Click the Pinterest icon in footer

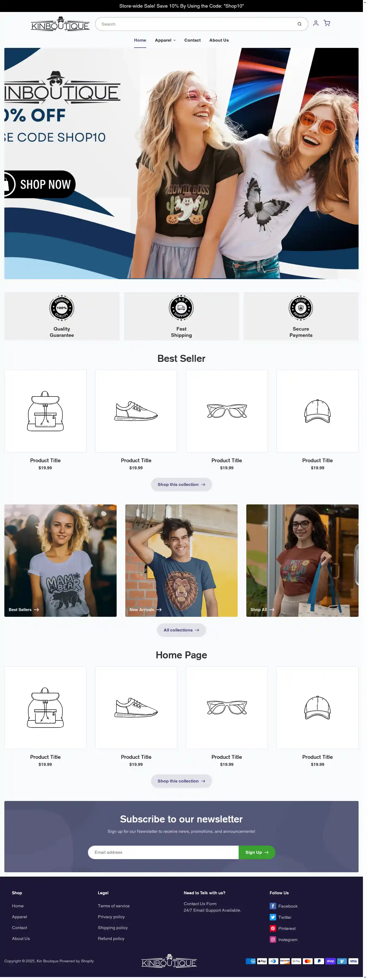[273, 928]
